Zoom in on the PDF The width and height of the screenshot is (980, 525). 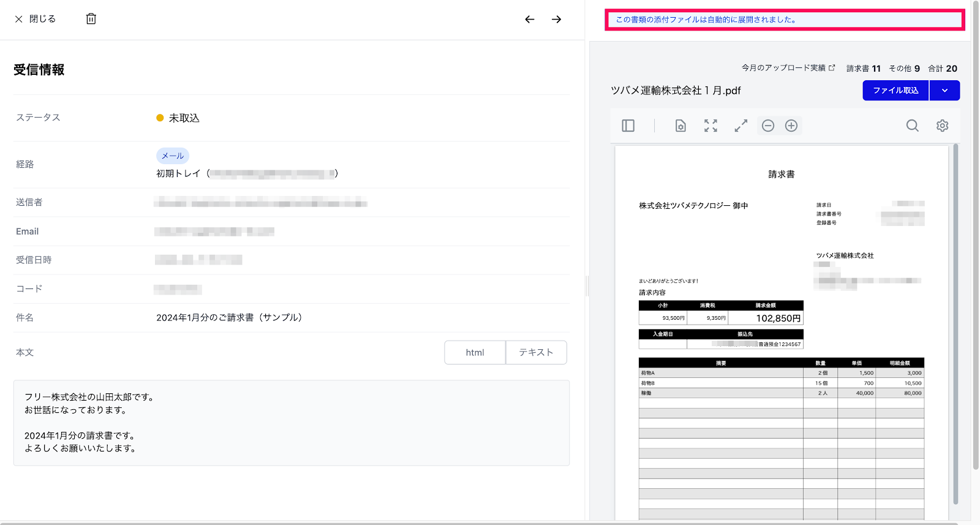coord(791,126)
